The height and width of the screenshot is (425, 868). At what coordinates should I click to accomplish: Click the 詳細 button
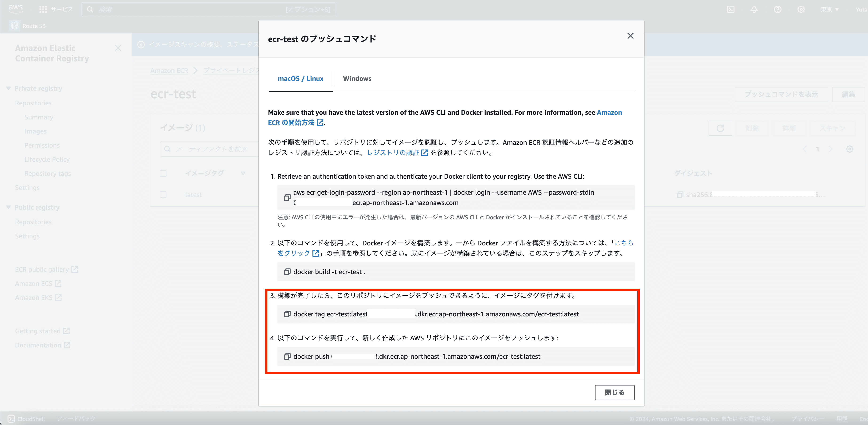789,128
